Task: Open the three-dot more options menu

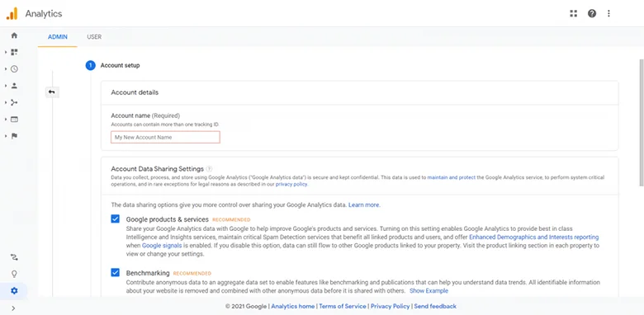Action: [608, 13]
